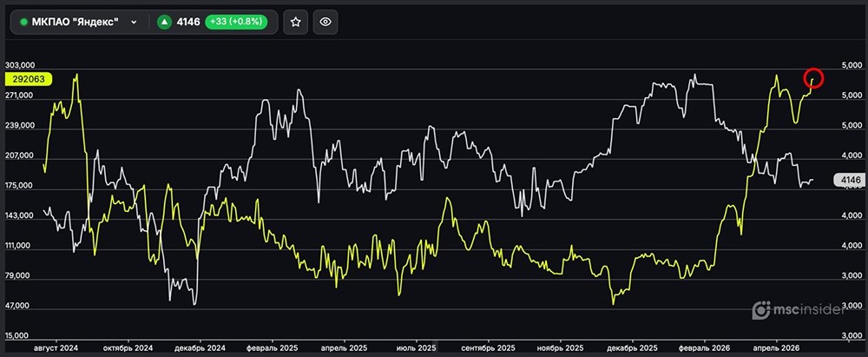Click the green status dot before МКПАО
Image resolution: width=868 pixels, height=357 pixels.
(x=23, y=23)
